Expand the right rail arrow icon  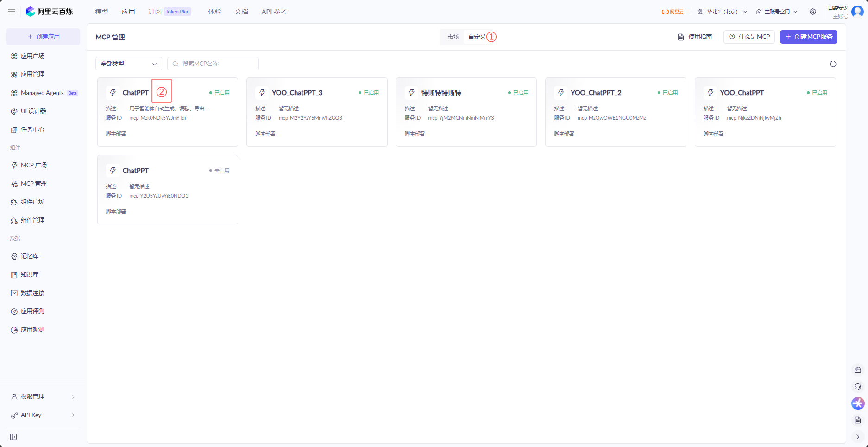click(858, 437)
